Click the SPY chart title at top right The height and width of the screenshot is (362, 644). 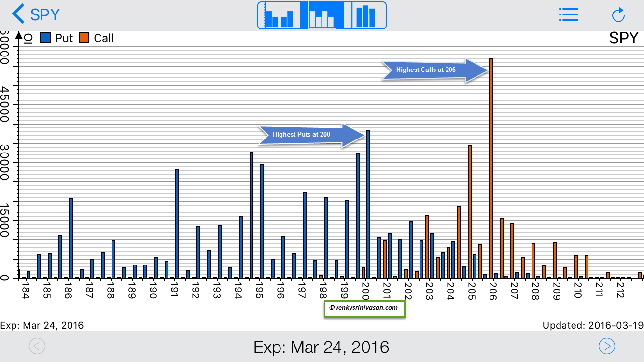click(x=624, y=38)
